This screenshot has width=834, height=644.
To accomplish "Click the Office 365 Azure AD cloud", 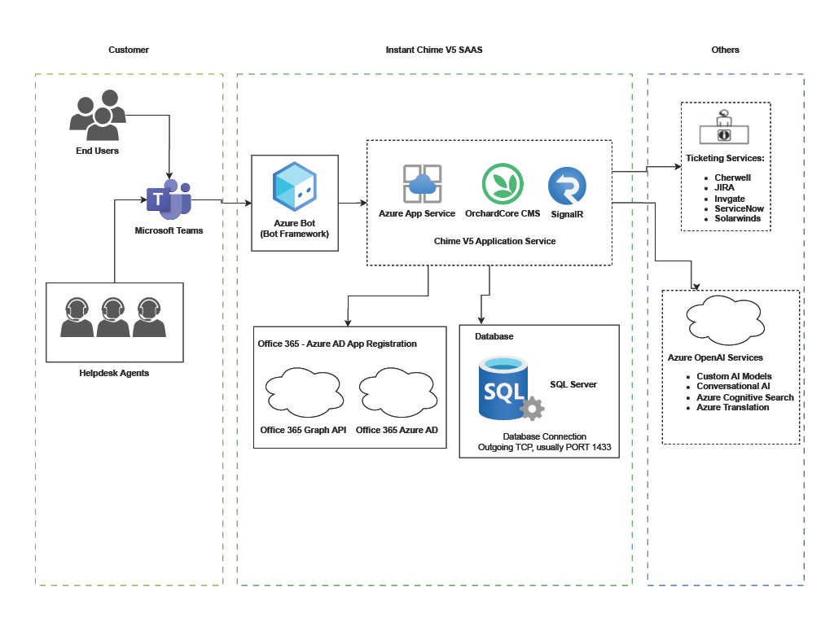I will (x=397, y=391).
